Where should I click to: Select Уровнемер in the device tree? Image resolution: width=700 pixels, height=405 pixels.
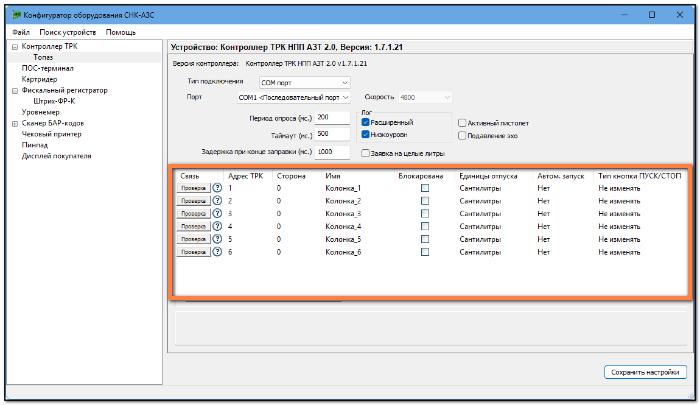pyautogui.click(x=40, y=112)
